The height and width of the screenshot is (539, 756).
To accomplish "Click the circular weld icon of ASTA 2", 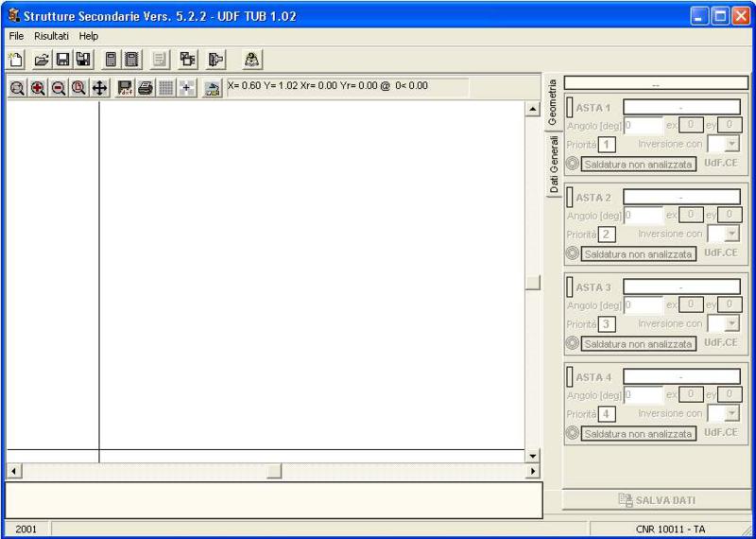I will pos(573,253).
